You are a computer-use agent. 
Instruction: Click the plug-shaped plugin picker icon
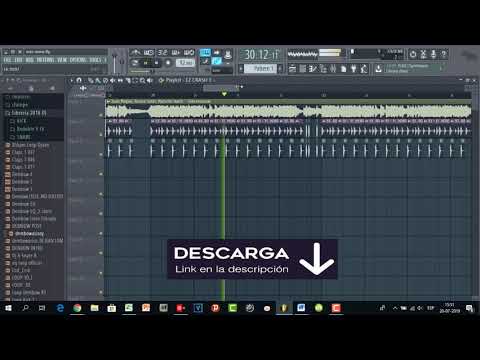[x=354, y=69]
